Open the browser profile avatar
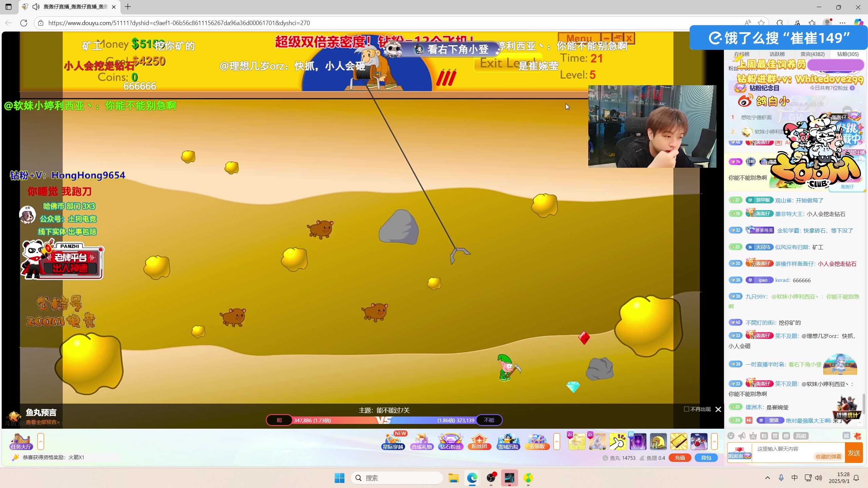Viewport: 868px width, 488px height. [828, 23]
